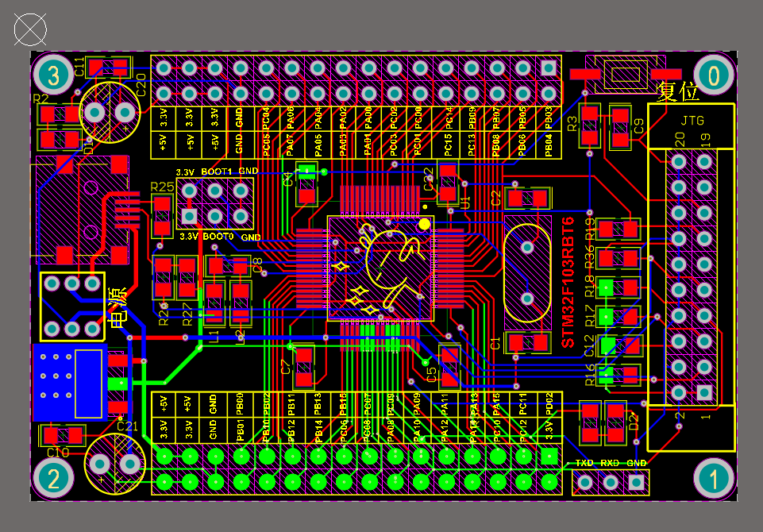This screenshot has height=532, width=763.
Task: Select the C8 designator label
Action: tap(257, 264)
